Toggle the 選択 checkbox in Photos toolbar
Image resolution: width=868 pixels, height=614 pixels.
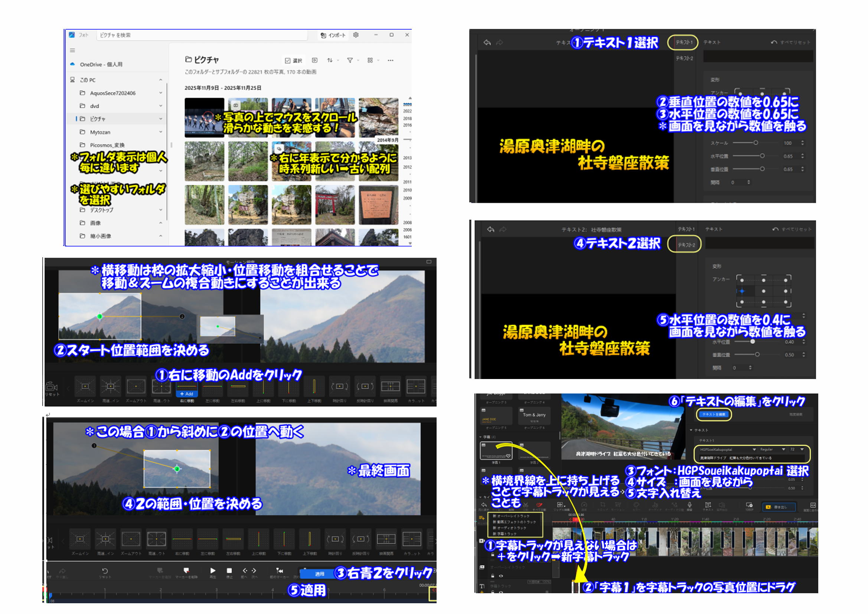(288, 61)
